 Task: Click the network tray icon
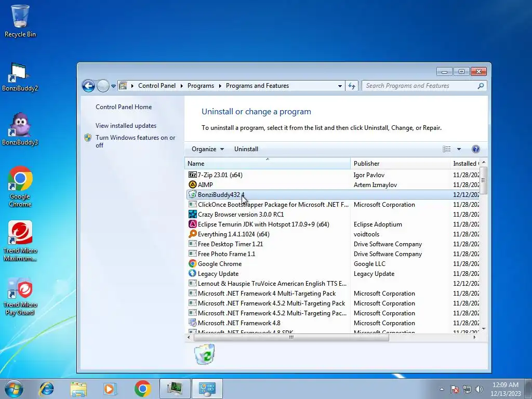coord(467,389)
